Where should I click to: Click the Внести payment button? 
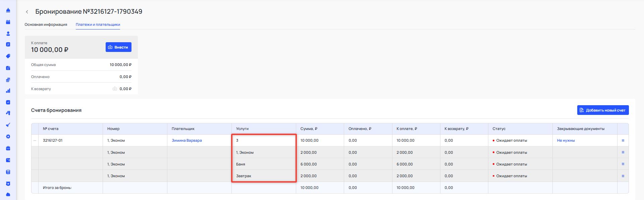pos(118,47)
